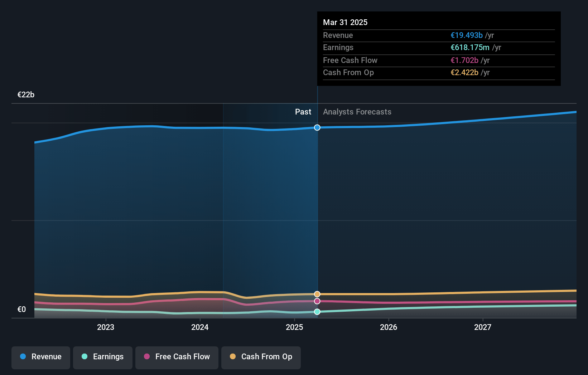Click the €1.702b free cash flow value
Image resolution: width=588 pixels, height=375 pixels.
pyautogui.click(x=464, y=60)
